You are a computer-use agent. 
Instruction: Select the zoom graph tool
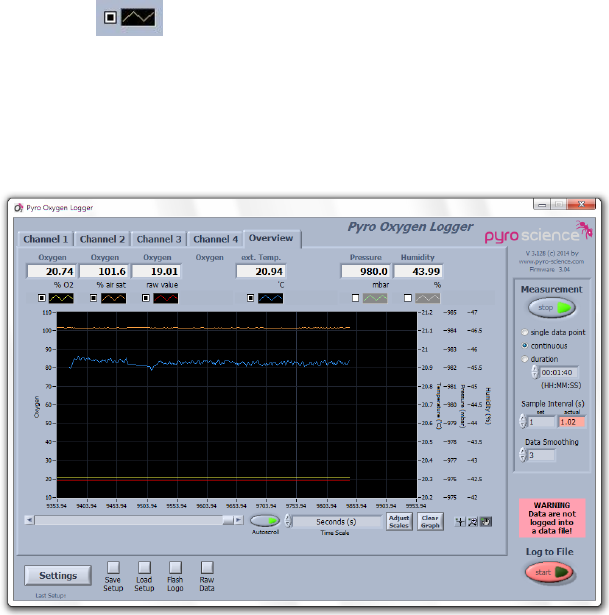pyautogui.click(x=473, y=522)
